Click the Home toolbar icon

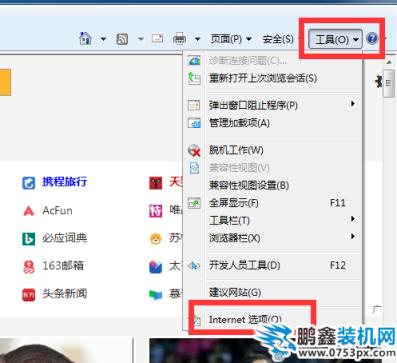(85, 39)
